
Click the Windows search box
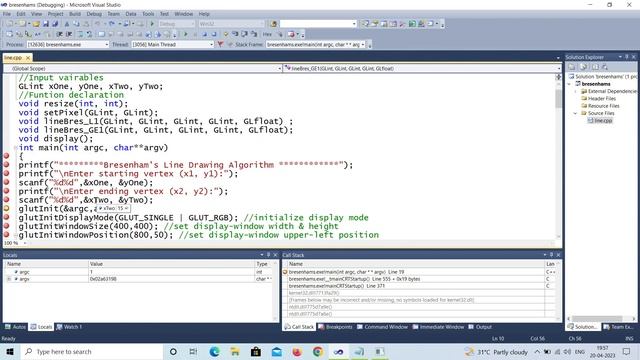coord(92,351)
